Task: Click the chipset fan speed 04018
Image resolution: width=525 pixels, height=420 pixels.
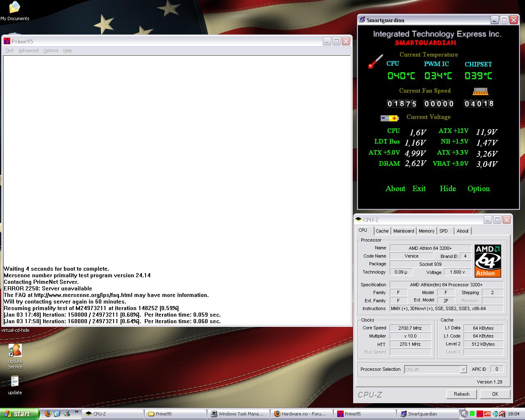Action: [479, 104]
